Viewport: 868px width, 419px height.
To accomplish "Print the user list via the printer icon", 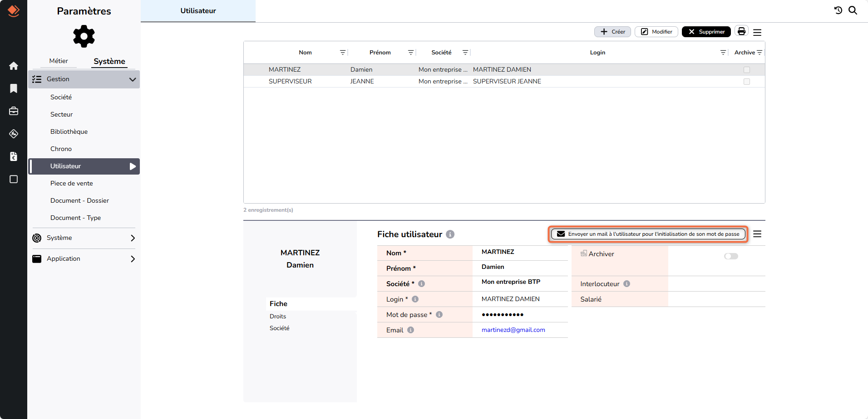I will pos(741,31).
